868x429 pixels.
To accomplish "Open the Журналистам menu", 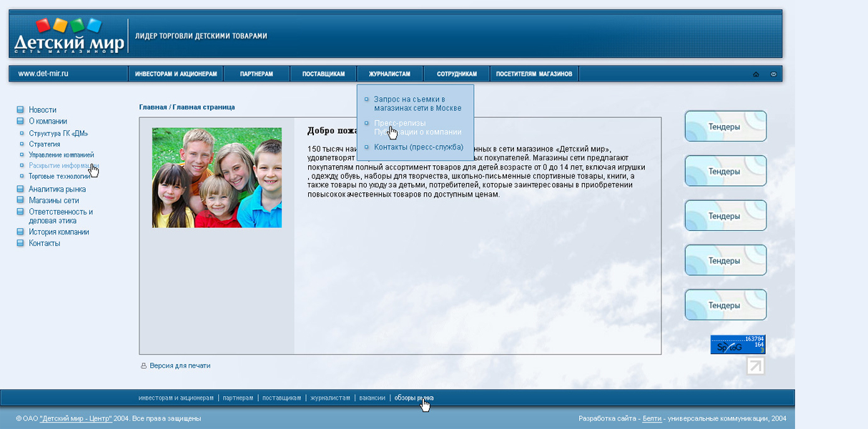I will pos(390,74).
